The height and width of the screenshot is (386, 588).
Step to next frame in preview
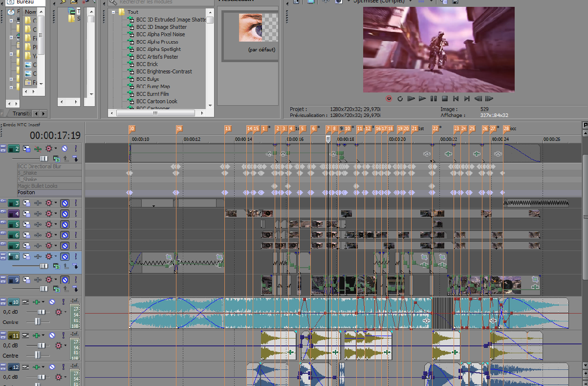point(489,98)
